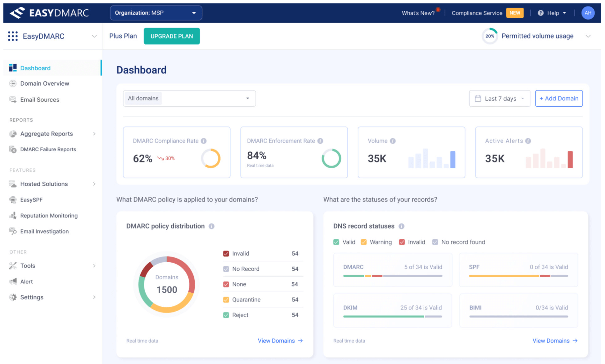Open the Dashboard menu item
This screenshot has width=605, height=364.
click(53, 68)
